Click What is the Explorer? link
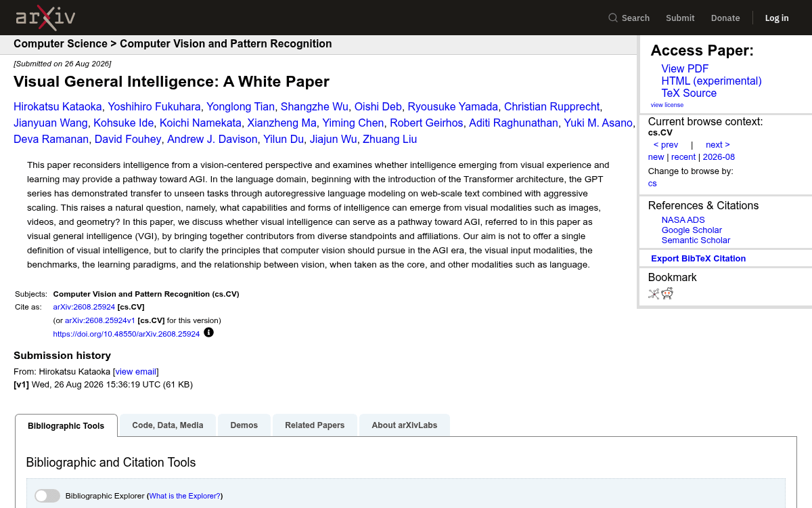 click(185, 496)
